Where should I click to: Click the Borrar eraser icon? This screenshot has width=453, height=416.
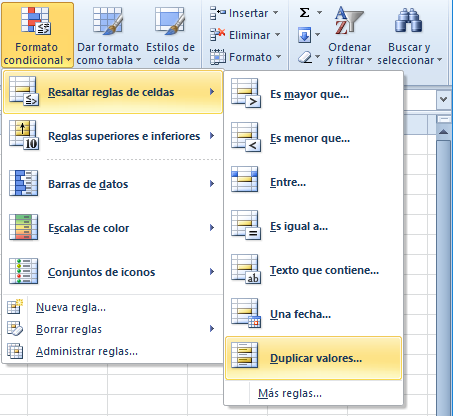[305, 57]
